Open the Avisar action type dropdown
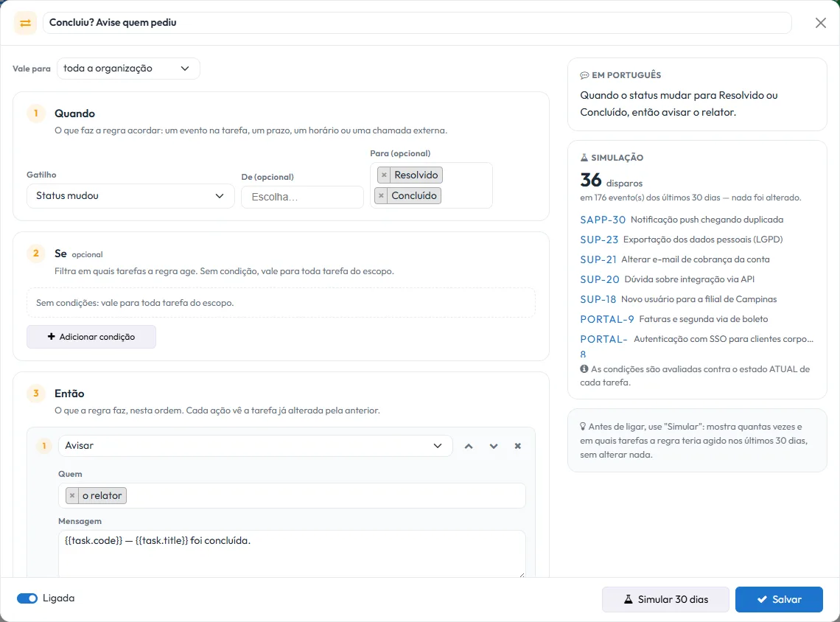Viewport: 840px width, 622px height. click(x=255, y=446)
